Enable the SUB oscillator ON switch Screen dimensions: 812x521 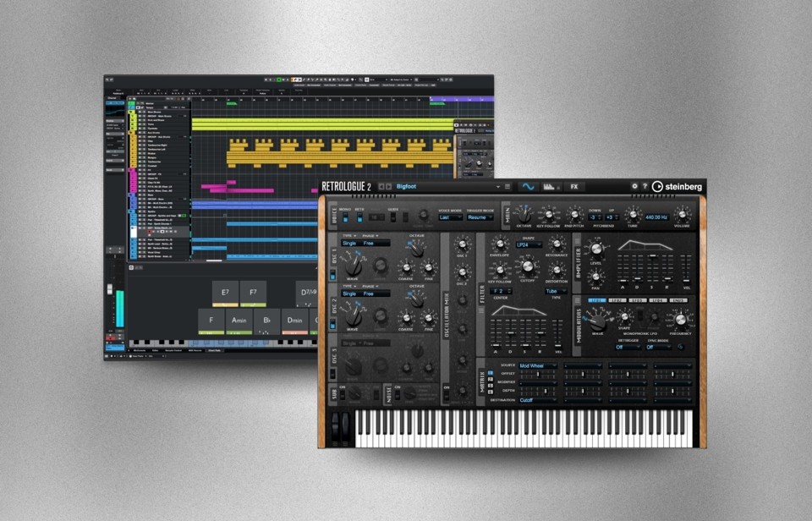(x=342, y=395)
